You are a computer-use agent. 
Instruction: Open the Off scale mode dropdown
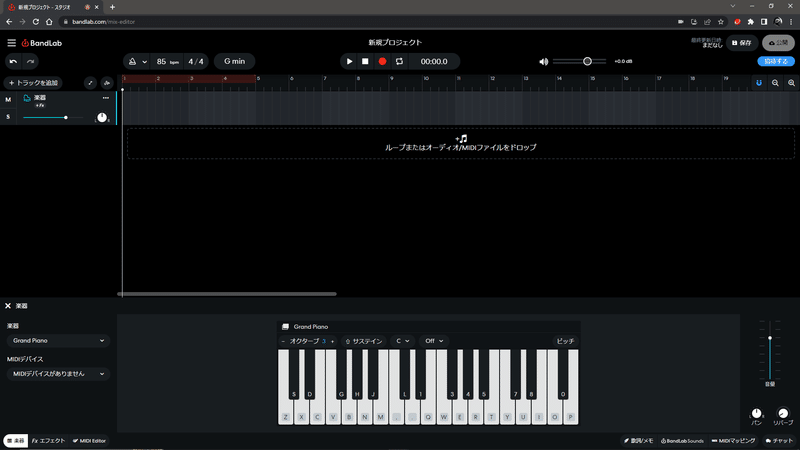[434, 341]
